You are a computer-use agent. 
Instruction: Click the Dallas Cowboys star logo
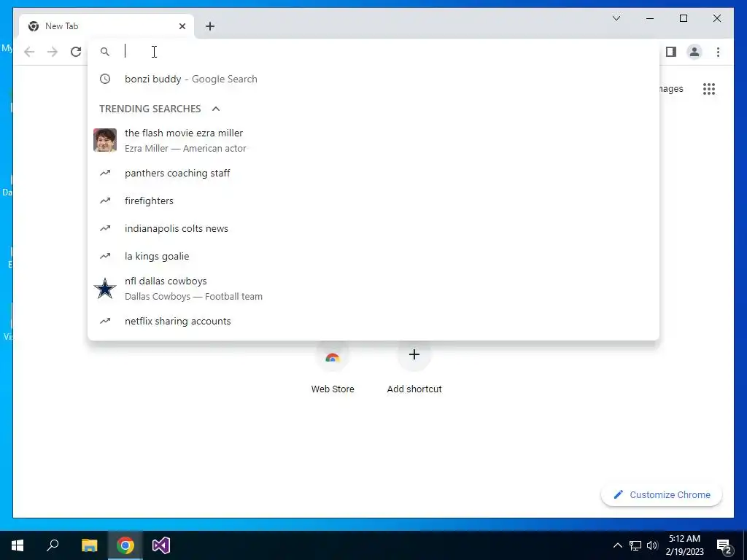pyautogui.click(x=105, y=288)
